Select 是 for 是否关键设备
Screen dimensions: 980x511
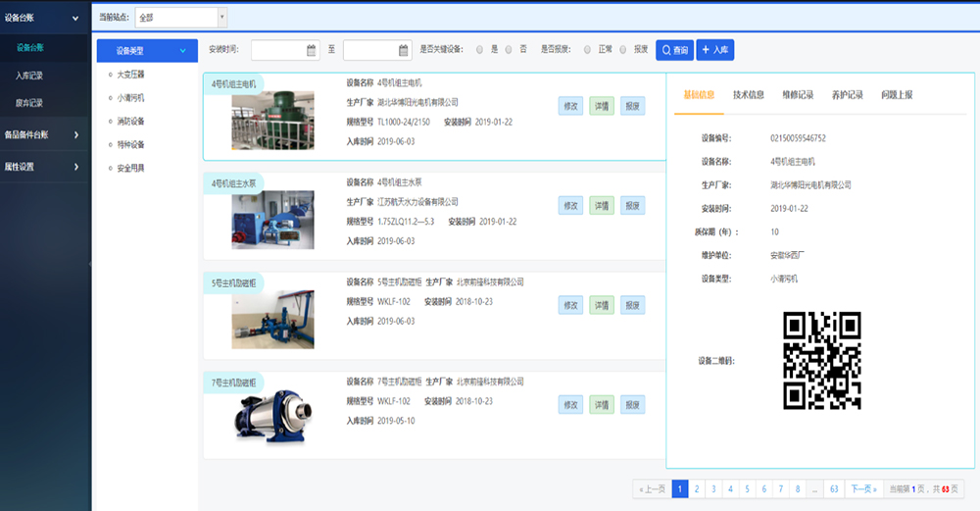pos(480,49)
